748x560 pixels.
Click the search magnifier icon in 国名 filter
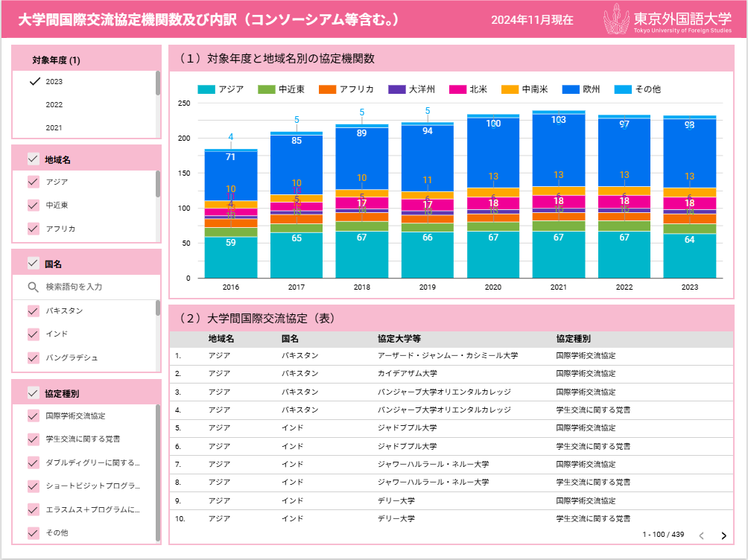33,287
